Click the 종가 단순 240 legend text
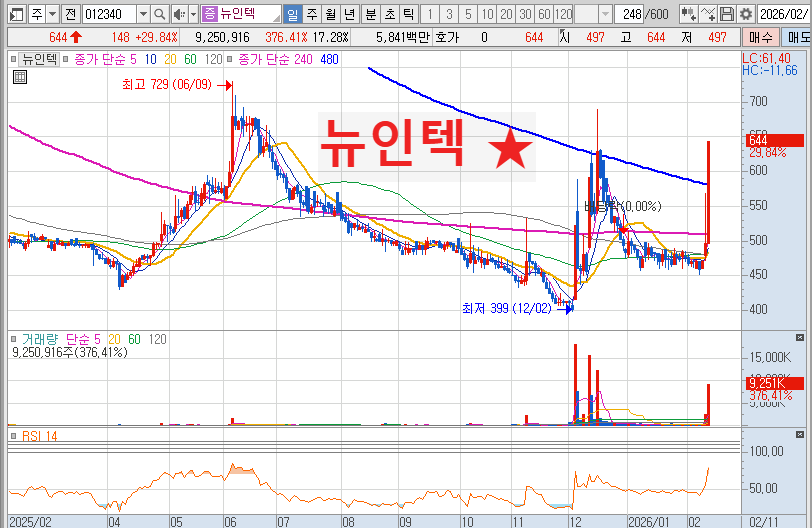812x528 pixels. point(276,60)
